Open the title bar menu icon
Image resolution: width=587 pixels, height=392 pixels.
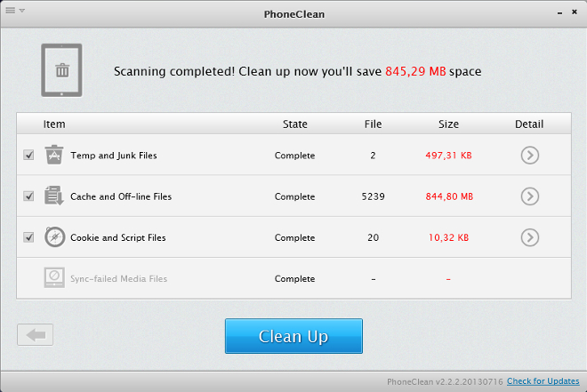[x=13, y=12]
